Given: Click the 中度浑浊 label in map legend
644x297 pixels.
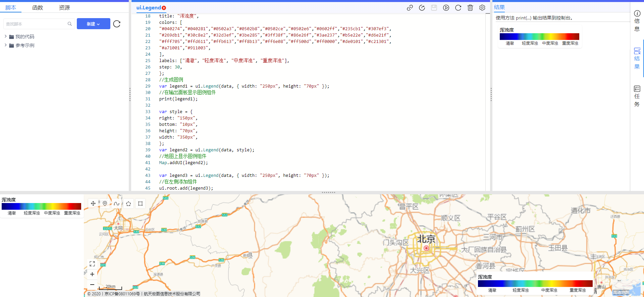Looking at the screenshot, I should (x=549, y=290).
